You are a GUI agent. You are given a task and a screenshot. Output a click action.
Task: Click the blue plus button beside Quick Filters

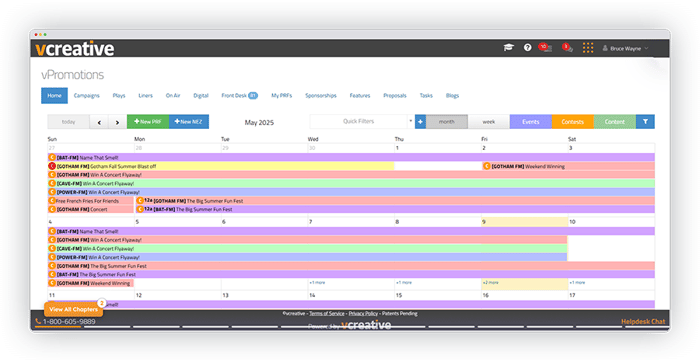(x=420, y=121)
